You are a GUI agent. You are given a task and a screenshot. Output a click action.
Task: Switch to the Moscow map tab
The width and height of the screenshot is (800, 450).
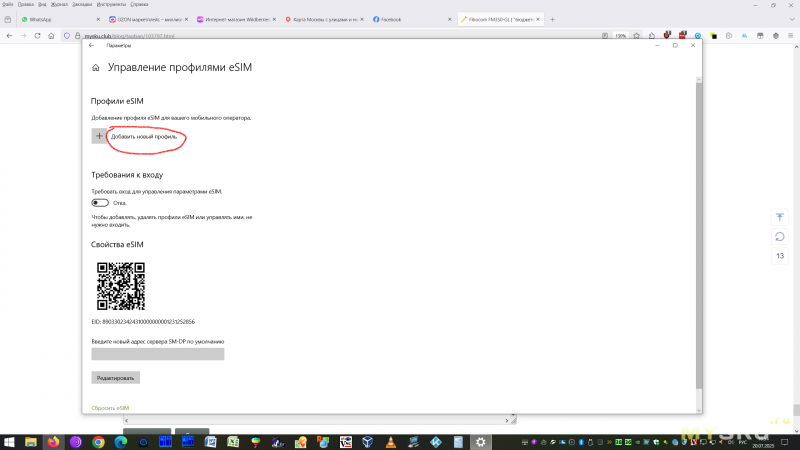click(322, 19)
